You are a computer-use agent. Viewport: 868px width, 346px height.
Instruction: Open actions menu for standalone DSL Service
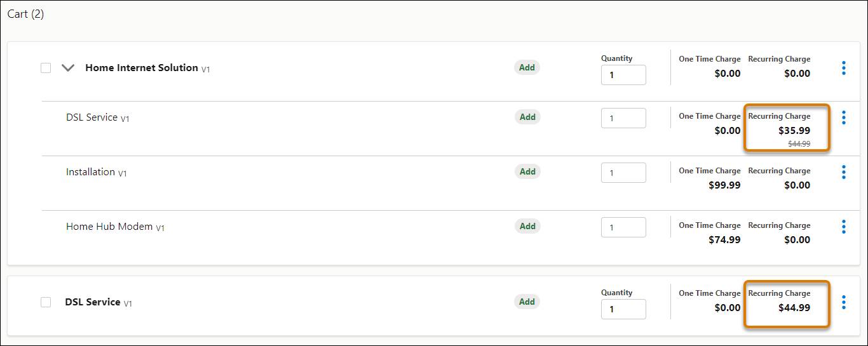844,302
